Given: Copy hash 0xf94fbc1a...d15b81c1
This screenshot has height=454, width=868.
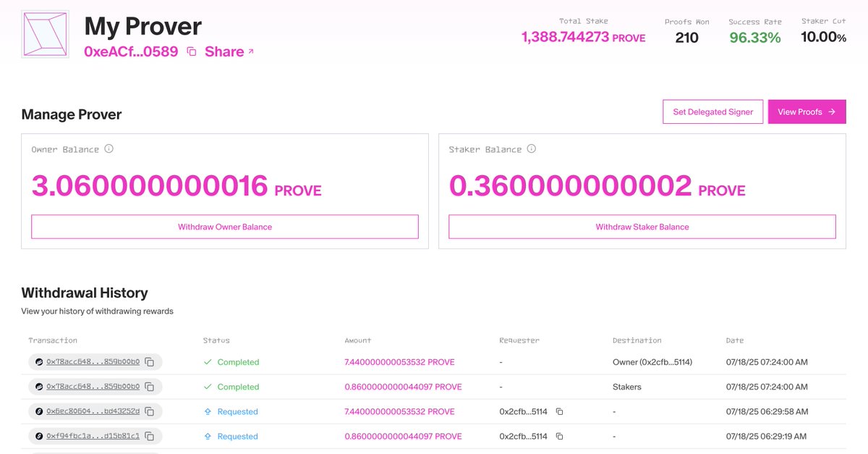Looking at the screenshot, I should pos(149,436).
